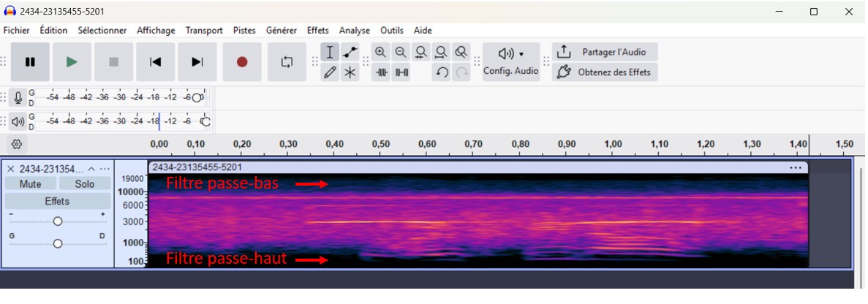Fit project to width zoom icon

click(441, 53)
